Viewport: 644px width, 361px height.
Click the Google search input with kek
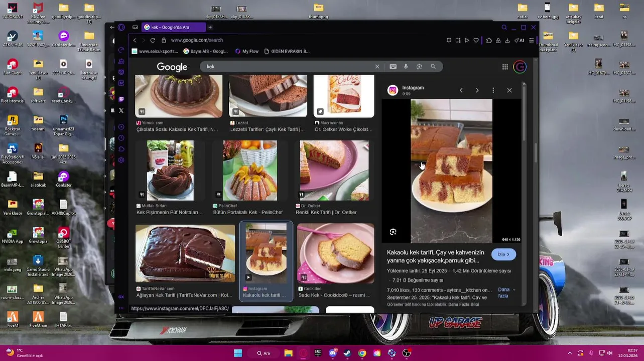click(x=289, y=66)
